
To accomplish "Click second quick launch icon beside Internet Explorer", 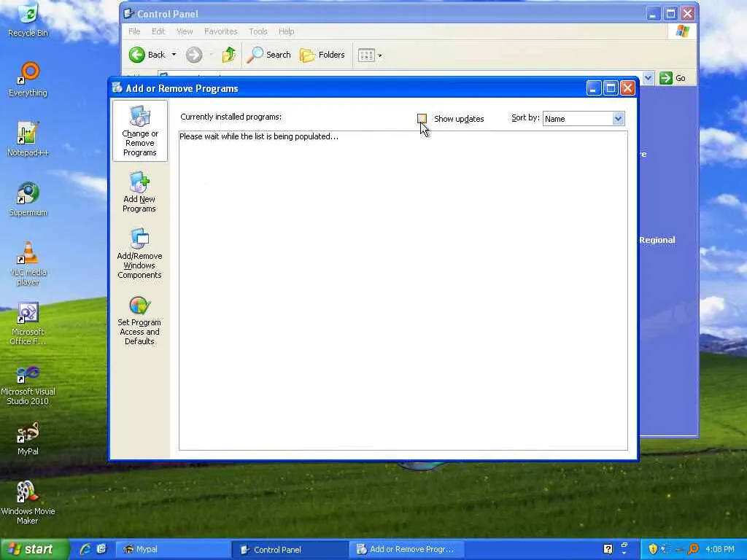I will point(101,549).
